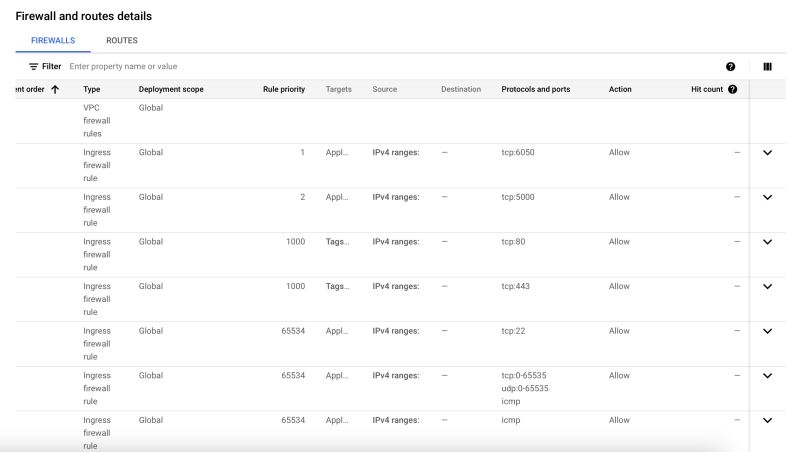
Task: Expand the tcp:80 firewall rule row
Action: (x=767, y=242)
